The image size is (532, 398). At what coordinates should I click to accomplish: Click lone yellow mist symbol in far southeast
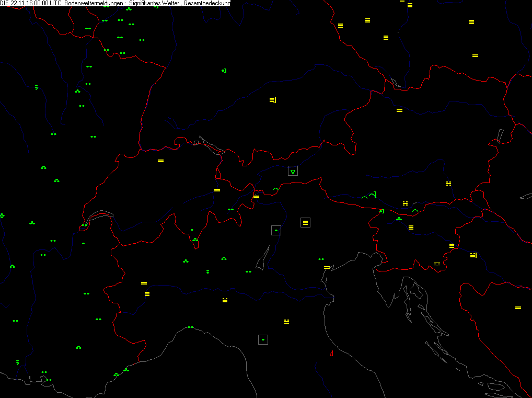[518, 308]
